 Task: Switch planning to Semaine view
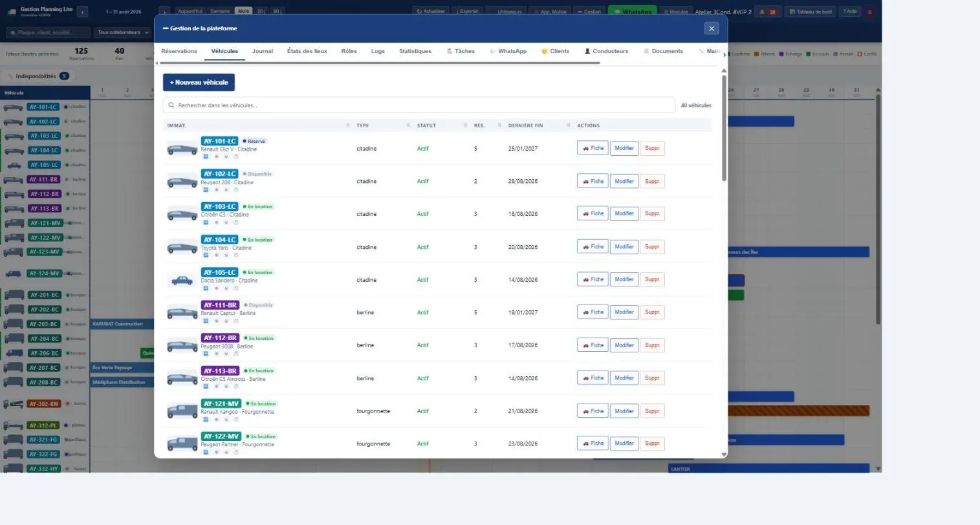(220, 11)
